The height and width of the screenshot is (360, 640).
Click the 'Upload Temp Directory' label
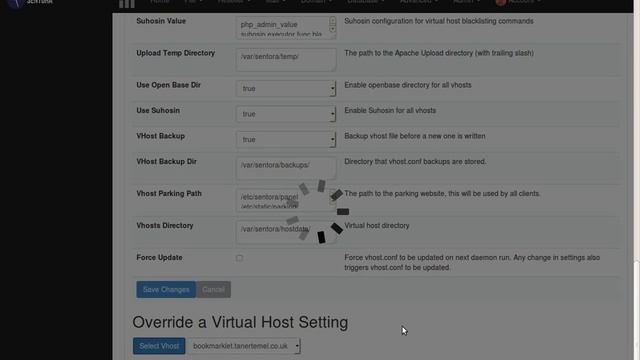click(x=176, y=53)
